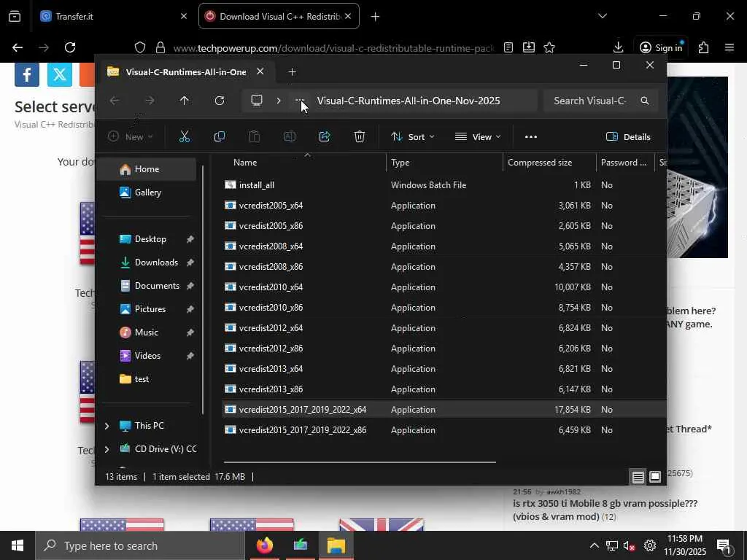Click the This PC monitor icon in address bar
The height and width of the screenshot is (560, 747).
[x=257, y=101]
